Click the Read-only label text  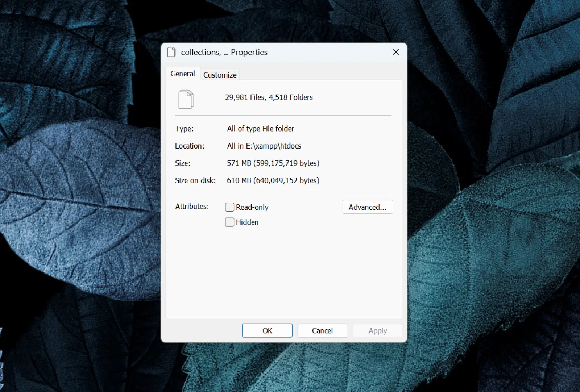tap(252, 207)
